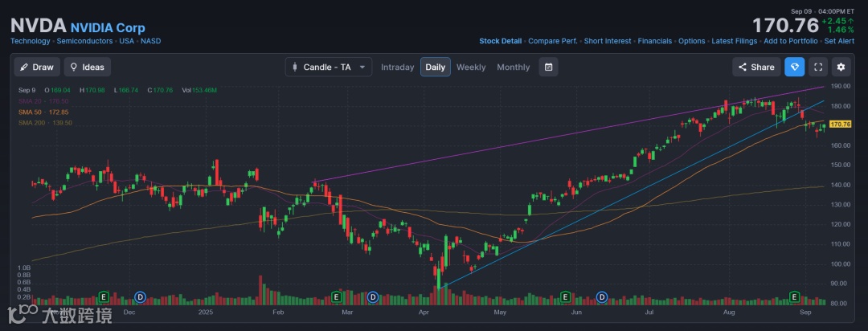Screen dimensions: 868x331
Task: Click earnings E marker before Sep label
Action: [x=795, y=298]
